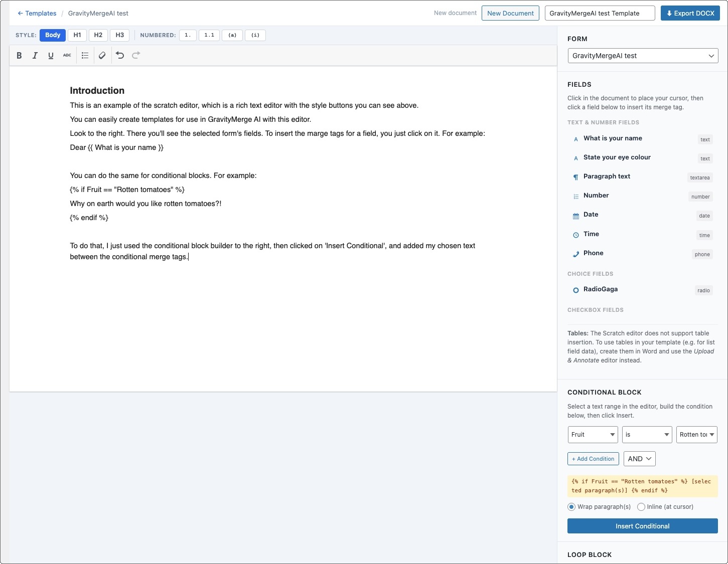
Task: Undo the last edit
Action: click(120, 56)
